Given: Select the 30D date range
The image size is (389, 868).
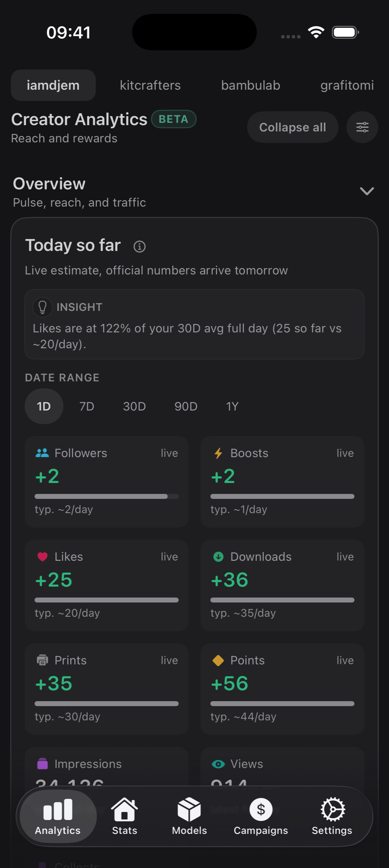Looking at the screenshot, I should click(134, 407).
